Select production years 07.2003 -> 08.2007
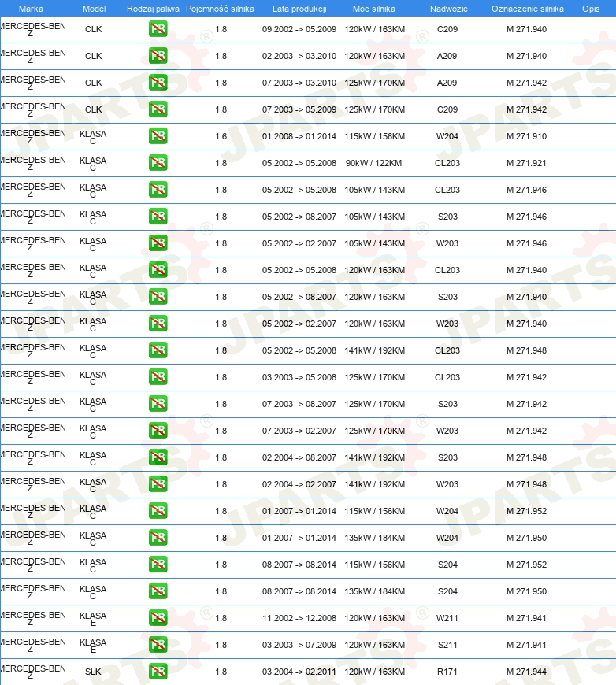This screenshot has width=616, height=685. tap(299, 404)
